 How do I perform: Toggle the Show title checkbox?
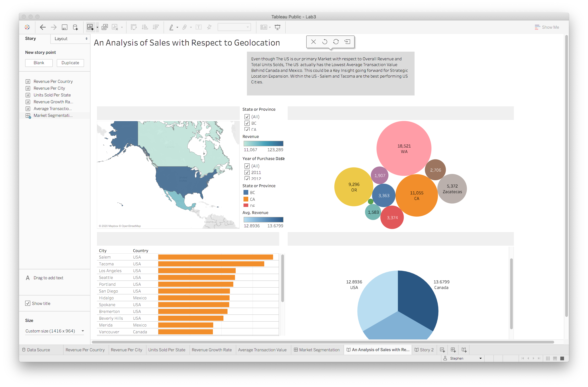click(x=28, y=303)
